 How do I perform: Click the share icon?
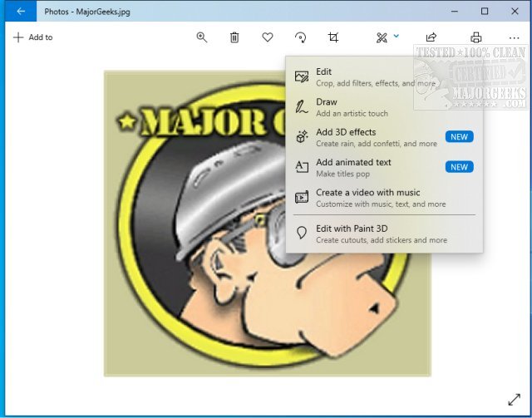[431, 37]
